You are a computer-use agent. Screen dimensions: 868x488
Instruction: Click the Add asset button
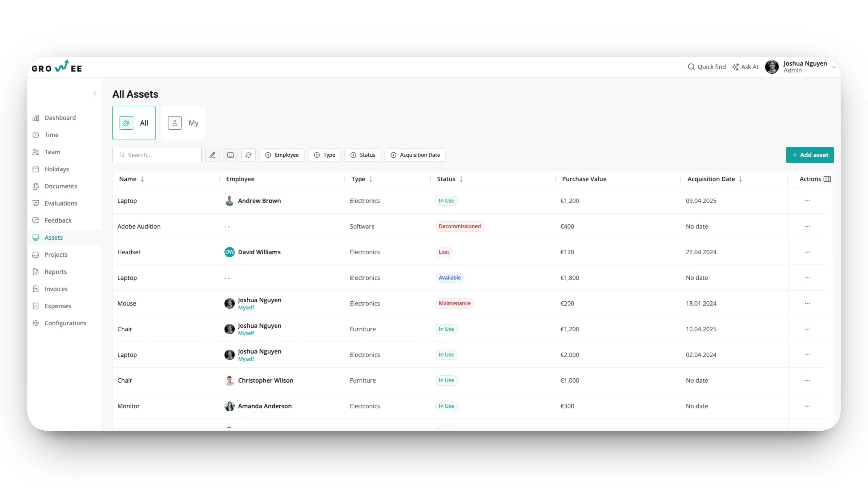point(810,155)
